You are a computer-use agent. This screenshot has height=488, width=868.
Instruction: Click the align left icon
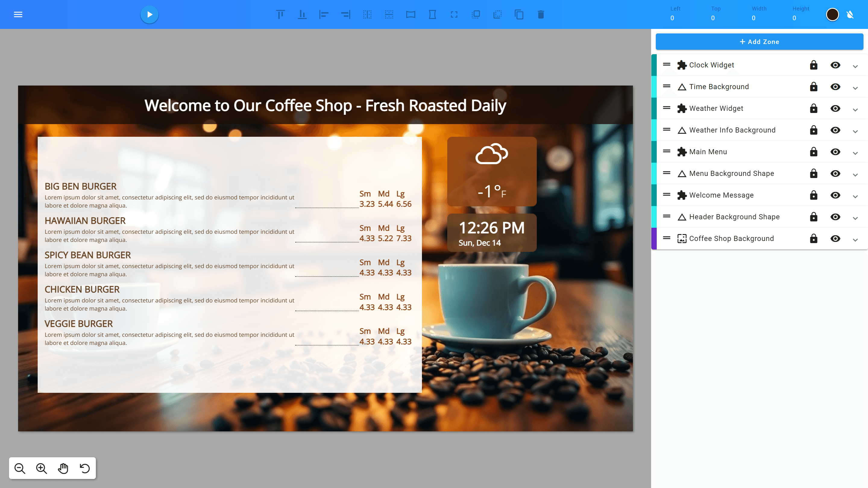pos(324,14)
